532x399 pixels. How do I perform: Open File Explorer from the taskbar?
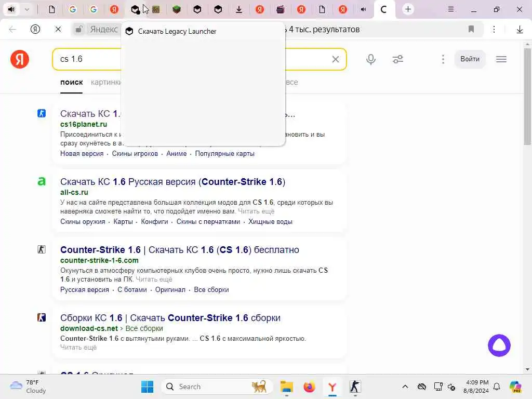[287, 387]
